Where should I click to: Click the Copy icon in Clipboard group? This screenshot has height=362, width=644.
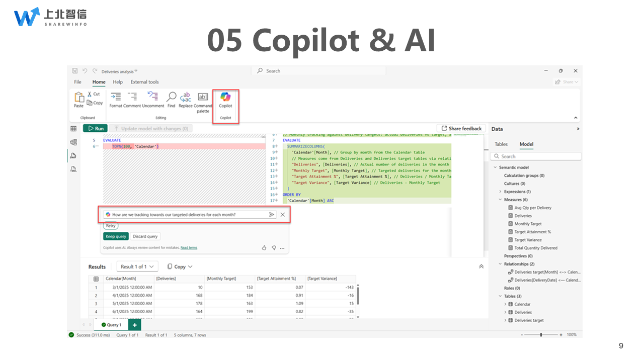(90, 103)
